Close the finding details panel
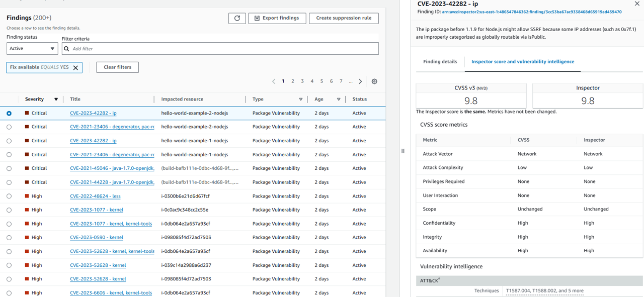This screenshot has width=644, height=297. (x=637, y=4)
